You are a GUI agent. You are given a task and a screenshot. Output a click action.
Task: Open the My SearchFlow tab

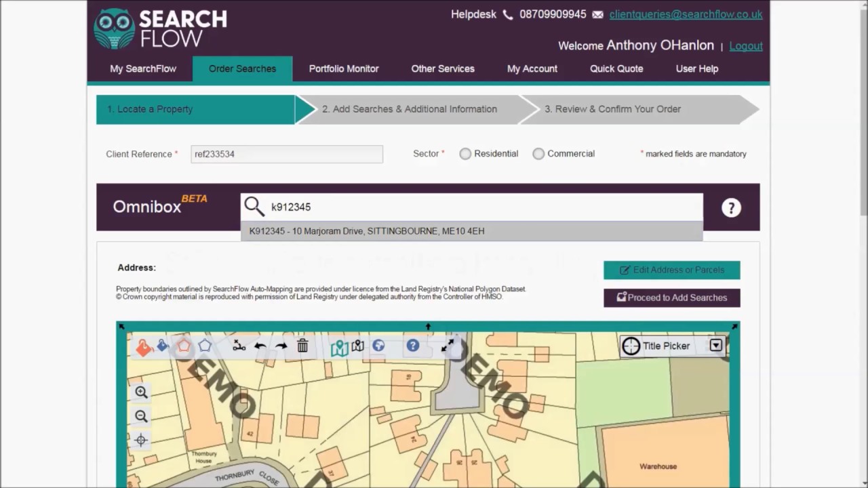(x=143, y=68)
